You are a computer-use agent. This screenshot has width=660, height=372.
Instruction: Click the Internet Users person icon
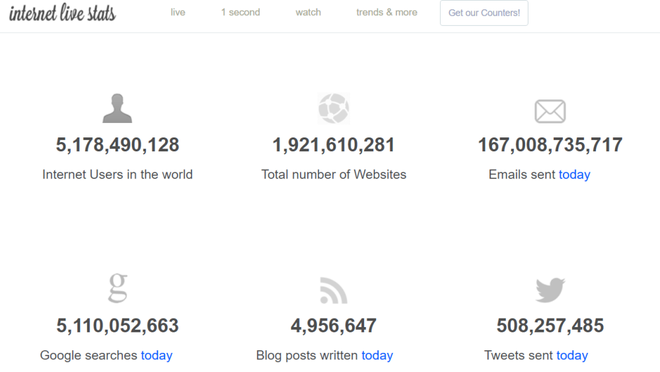click(117, 108)
